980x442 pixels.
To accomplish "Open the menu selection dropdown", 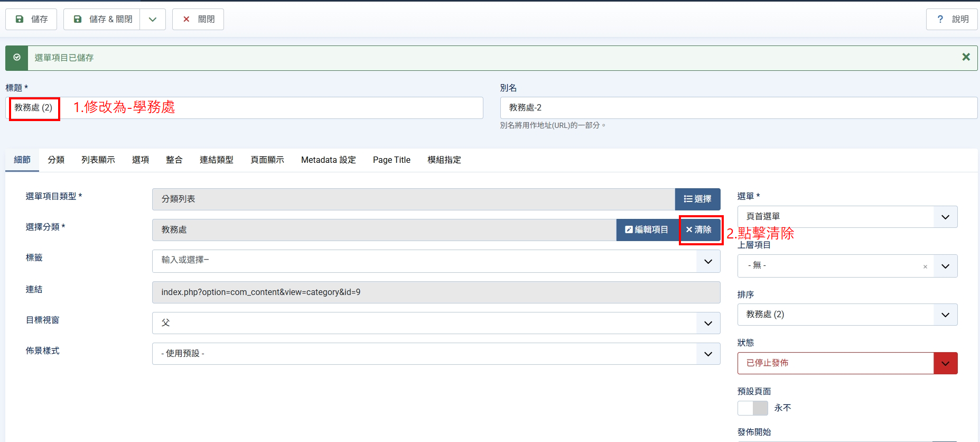I will tap(847, 217).
